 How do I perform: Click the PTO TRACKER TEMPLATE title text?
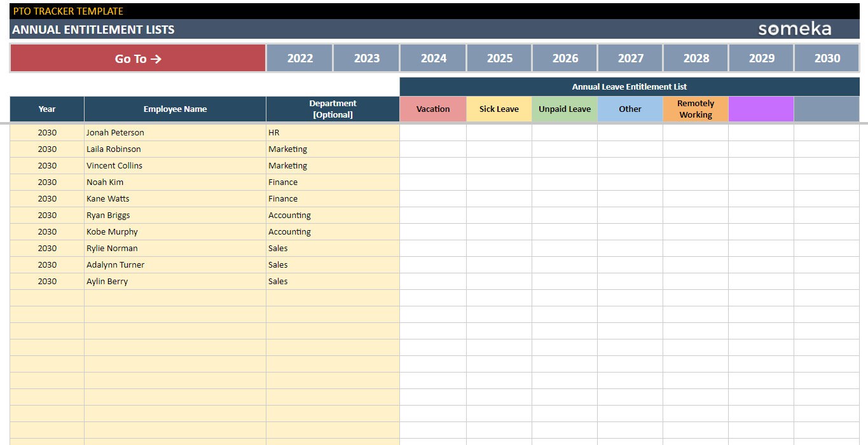tap(68, 11)
